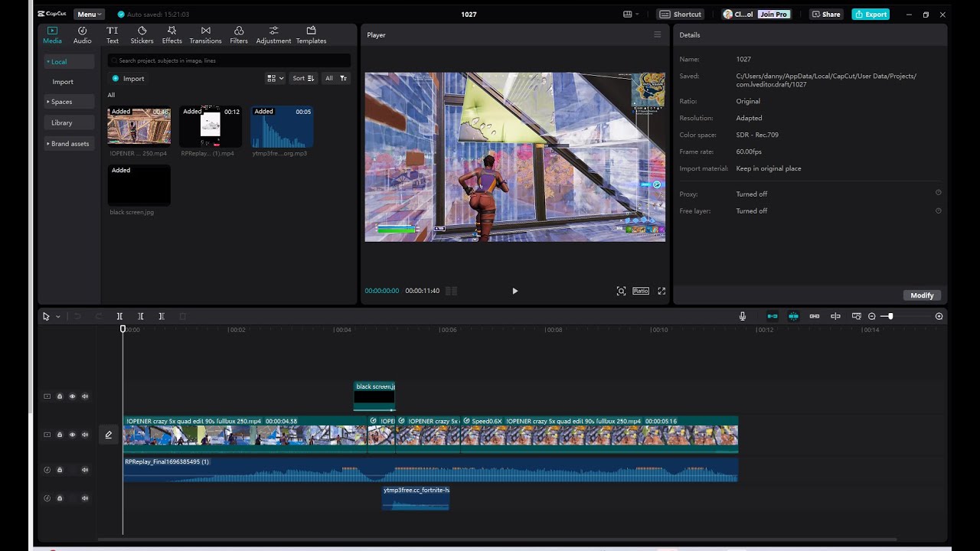
Task: Click the microphone record voiceover icon
Action: coord(742,316)
